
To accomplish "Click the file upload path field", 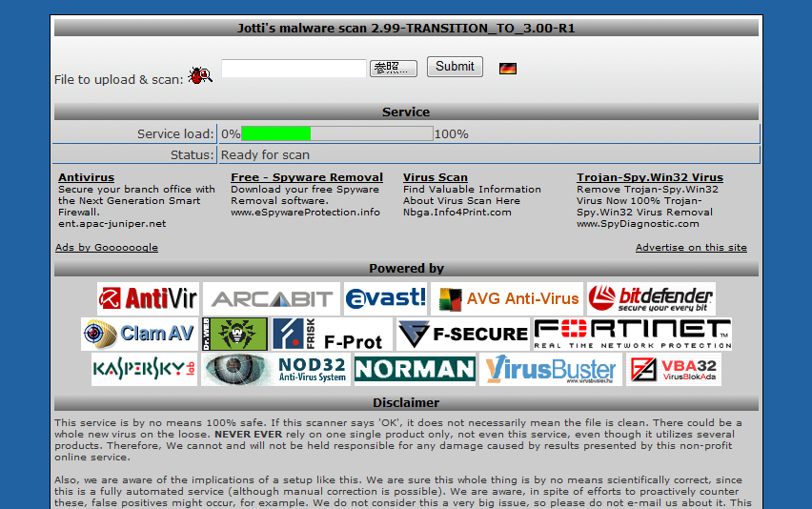I will pyautogui.click(x=294, y=69).
